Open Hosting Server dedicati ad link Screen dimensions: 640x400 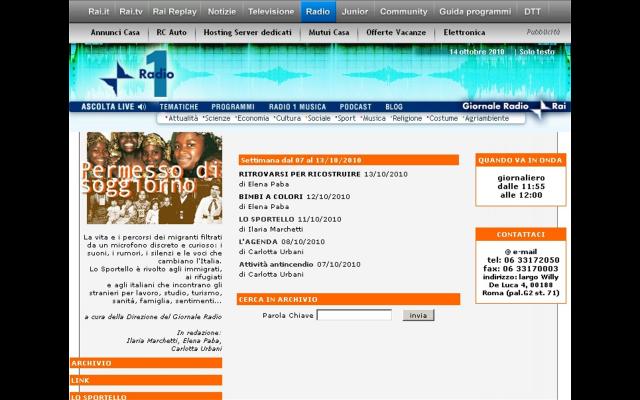[x=247, y=32]
